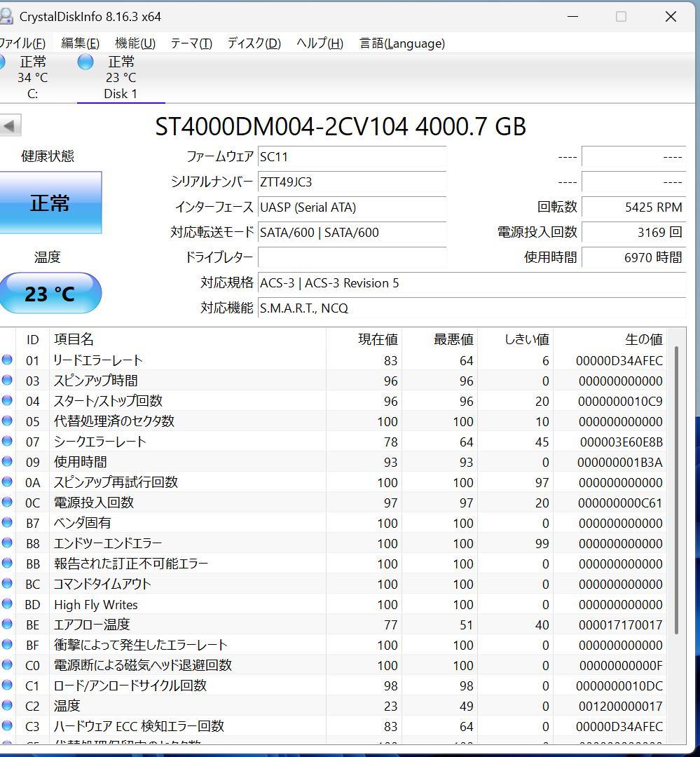Click status orb for スピンアップ時間 row
Image resolution: width=700 pixels, height=757 pixels.
[7, 380]
